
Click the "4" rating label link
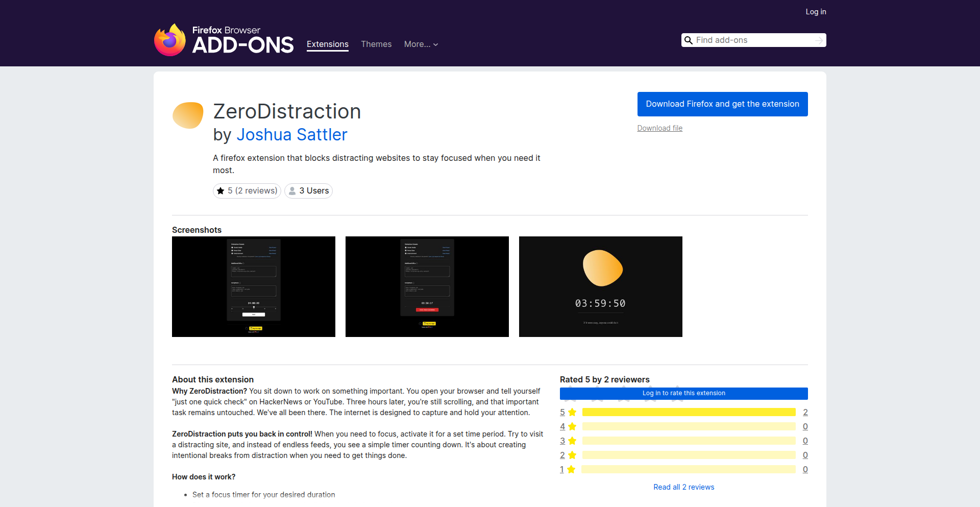click(x=562, y=426)
